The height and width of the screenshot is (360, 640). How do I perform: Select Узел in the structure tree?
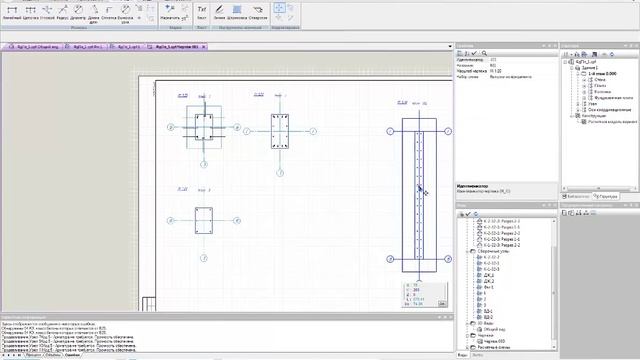pos(593,104)
